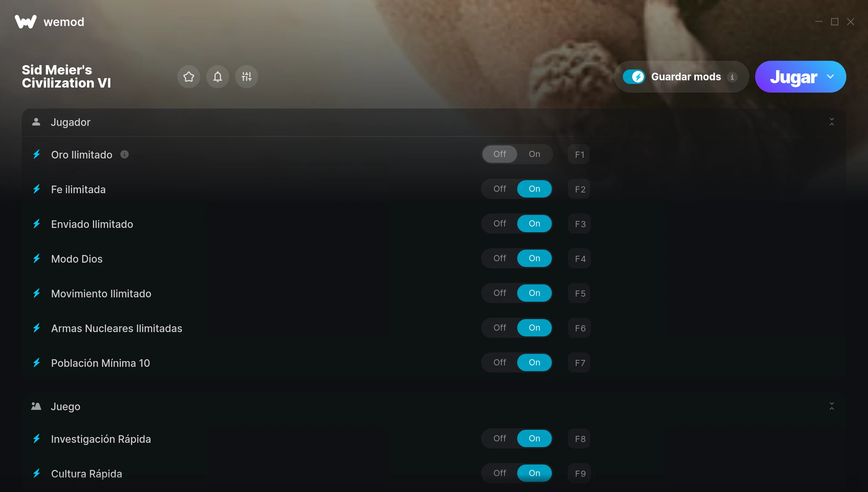Turn On Oro Ilimitado
The image size is (868, 492).
tap(535, 154)
